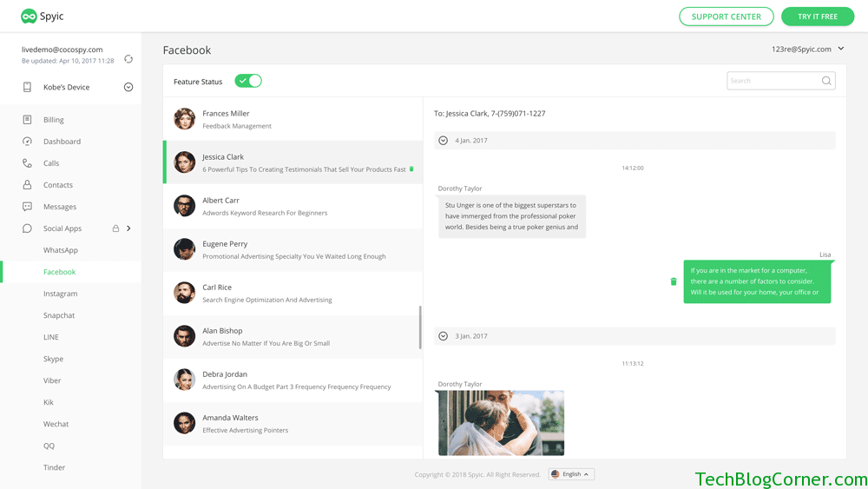Select Facebook in the sidebar
Image resolution: width=868 pixels, height=489 pixels.
59,272
